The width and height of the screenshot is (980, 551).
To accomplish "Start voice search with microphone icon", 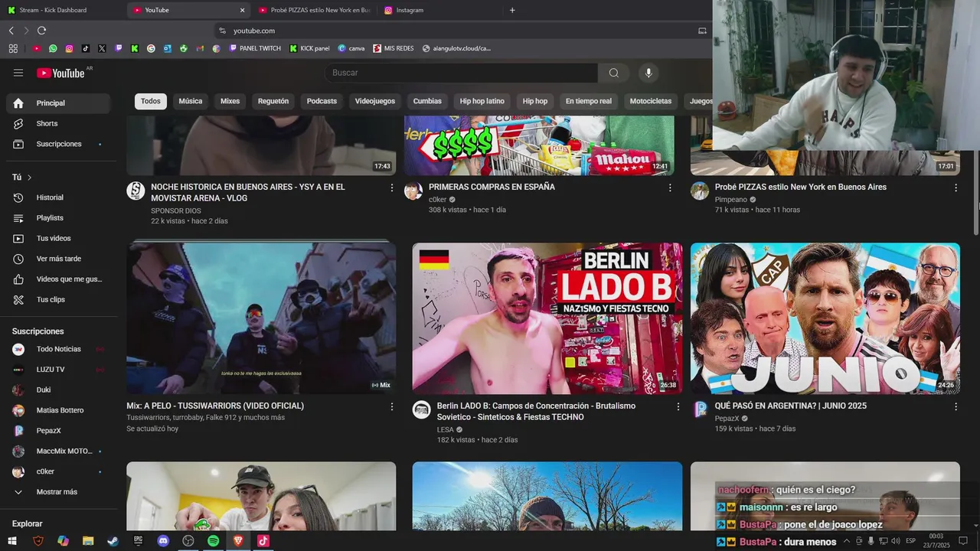I will [x=648, y=73].
